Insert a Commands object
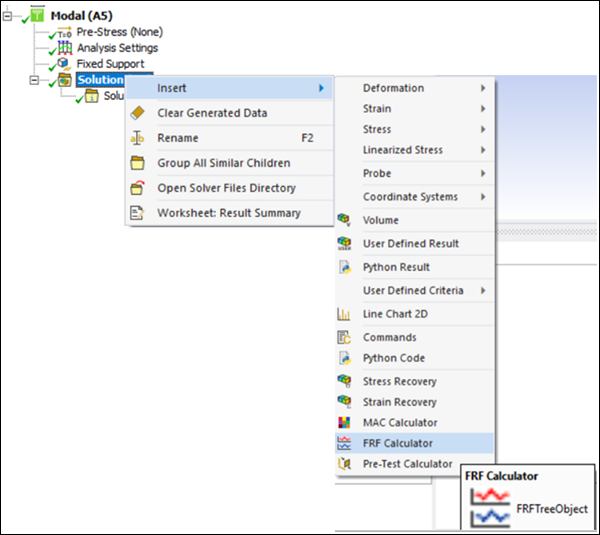The image size is (600, 535). (415, 337)
